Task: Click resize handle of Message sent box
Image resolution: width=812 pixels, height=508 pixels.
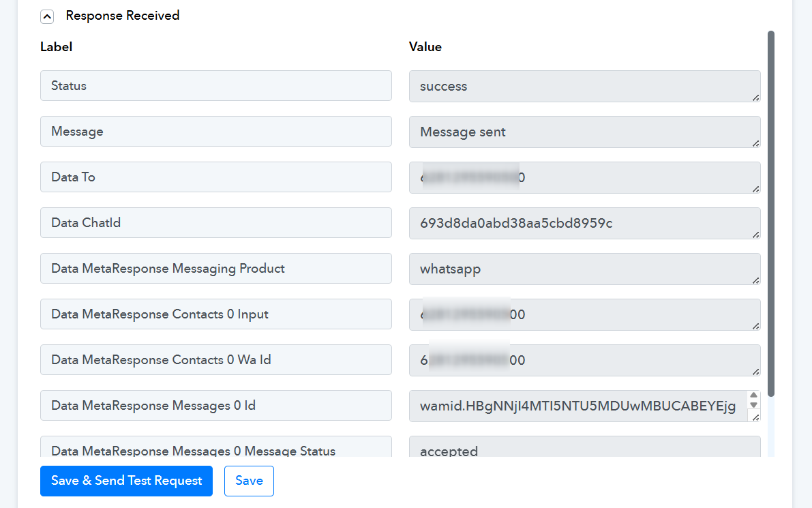Action: tap(755, 143)
